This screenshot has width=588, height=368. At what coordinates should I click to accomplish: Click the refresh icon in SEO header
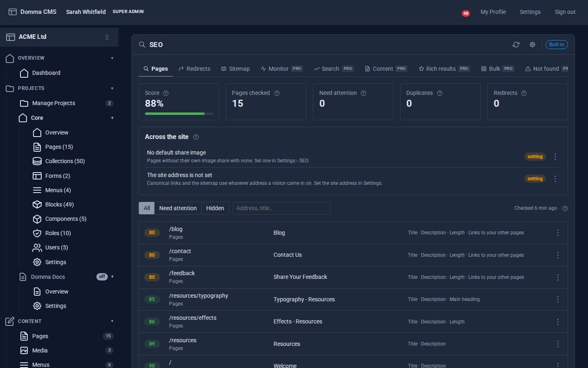click(x=516, y=45)
